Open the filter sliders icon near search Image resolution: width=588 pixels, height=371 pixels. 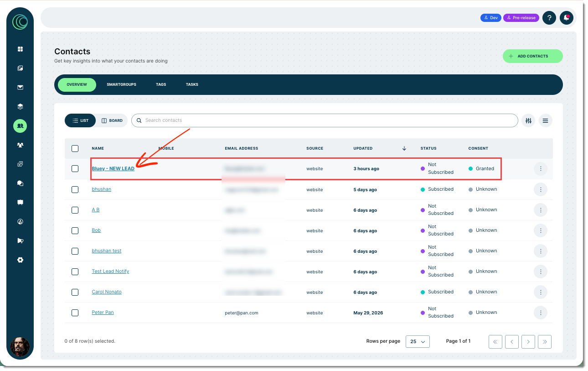[528, 120]
